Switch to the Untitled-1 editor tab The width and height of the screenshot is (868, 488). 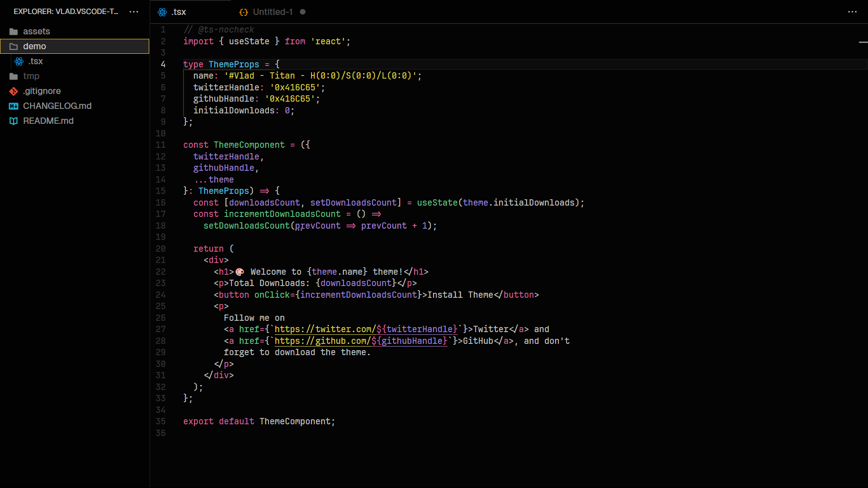(x=273, y=12)
